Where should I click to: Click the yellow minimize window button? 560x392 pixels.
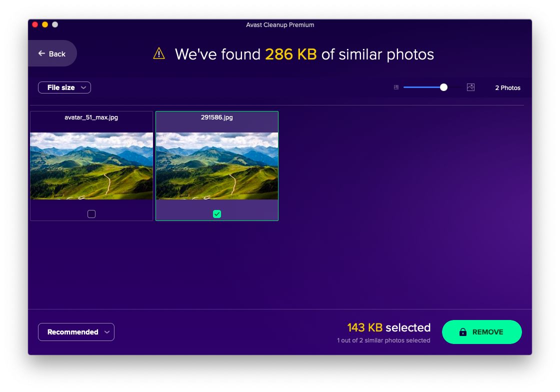[x=45, y=24]
